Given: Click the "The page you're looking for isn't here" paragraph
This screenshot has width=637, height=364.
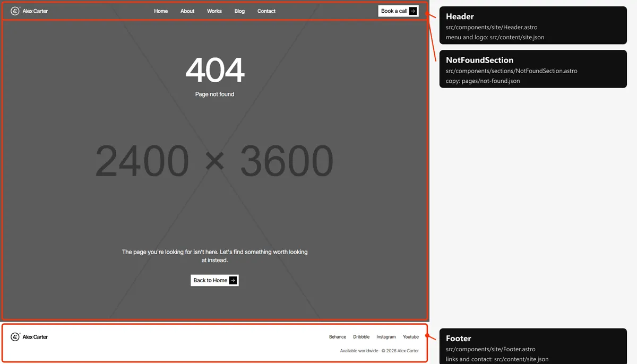Looking at the screenshot, I should pyautogui.click(x=214, y=256).
